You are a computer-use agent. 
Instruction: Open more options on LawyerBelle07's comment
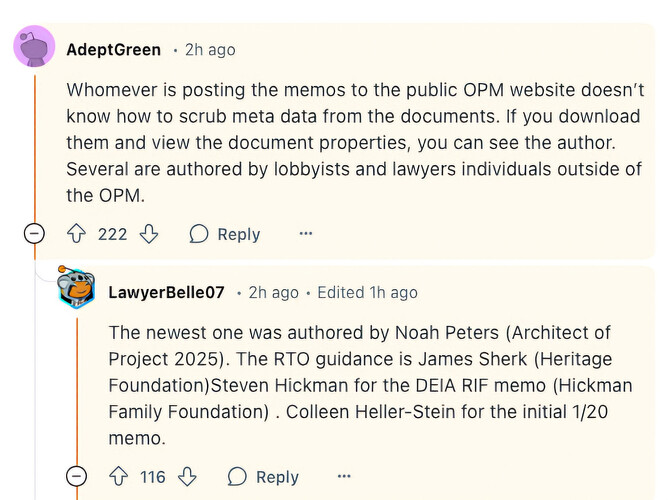[x=344, y=476]
